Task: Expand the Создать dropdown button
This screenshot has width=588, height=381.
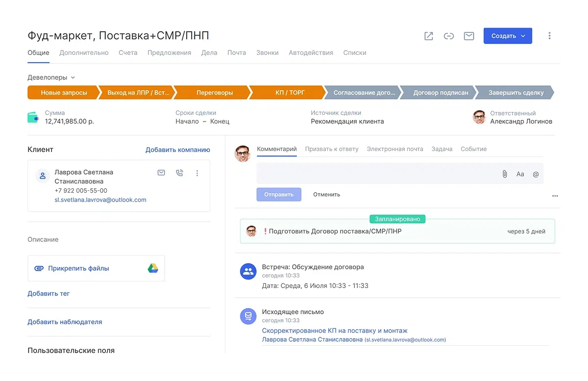Action: point(508,36)
